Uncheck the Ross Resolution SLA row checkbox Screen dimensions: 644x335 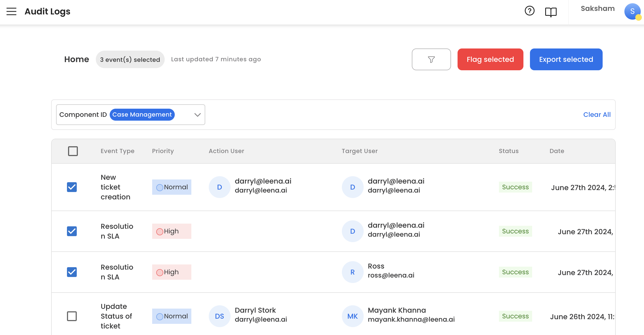(x=72, y=272)
